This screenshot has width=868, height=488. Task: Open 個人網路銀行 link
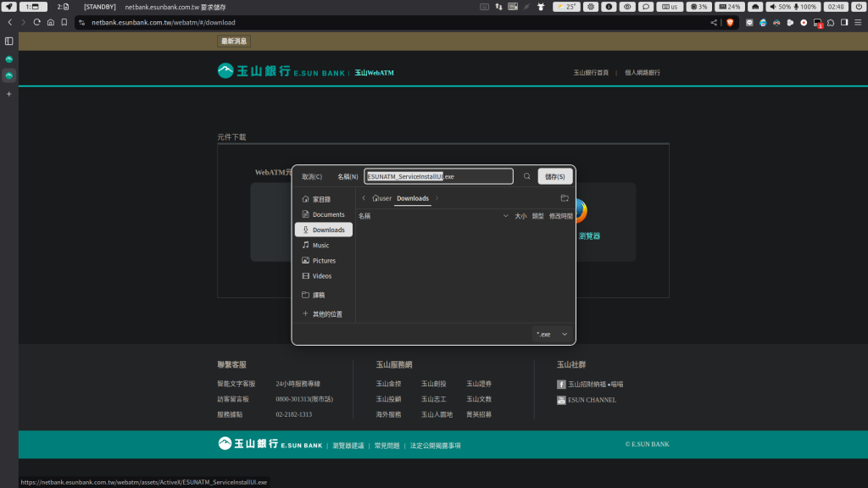point(643,73)
